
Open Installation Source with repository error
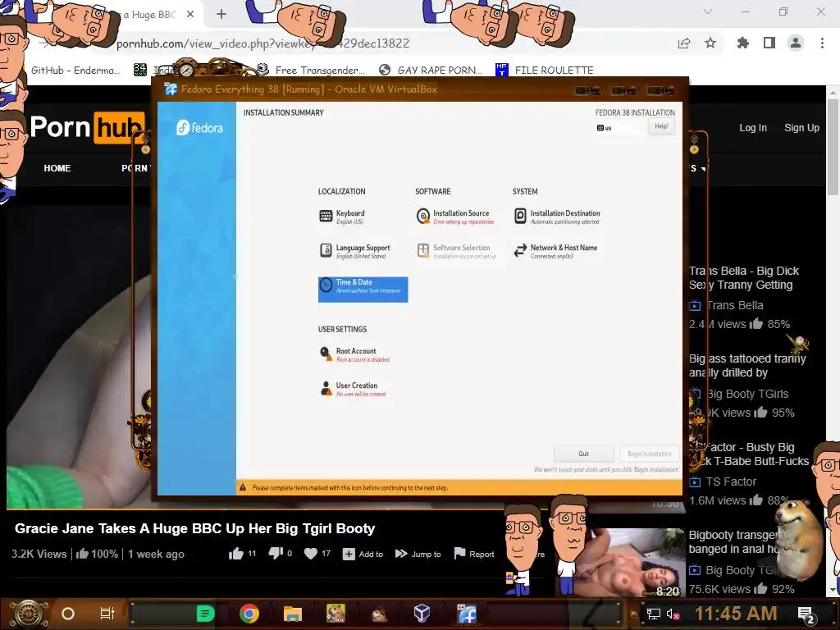tap(455, 217)
